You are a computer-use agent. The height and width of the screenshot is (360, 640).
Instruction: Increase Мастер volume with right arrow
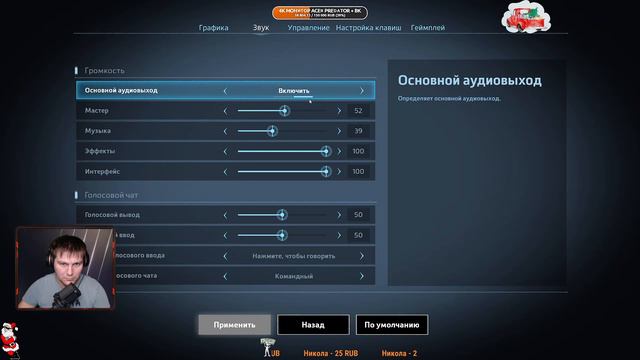339,111
